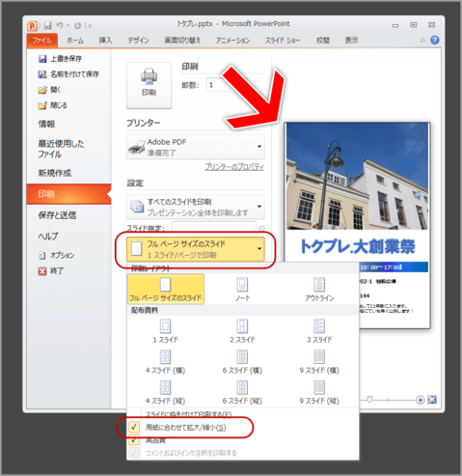The width and height of the screenshot is (462, 476).
Task: Switch to the デザイン ribbon tab
Action: (138, 41)
